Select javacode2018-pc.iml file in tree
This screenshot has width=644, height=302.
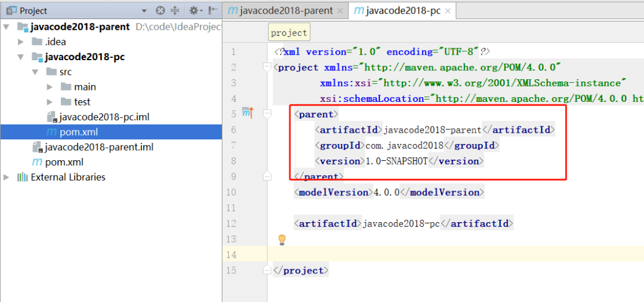(x=104, y=117)
